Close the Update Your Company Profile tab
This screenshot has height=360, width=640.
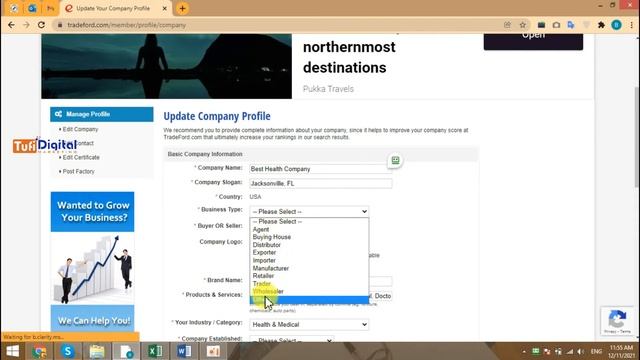pos(164,8)
